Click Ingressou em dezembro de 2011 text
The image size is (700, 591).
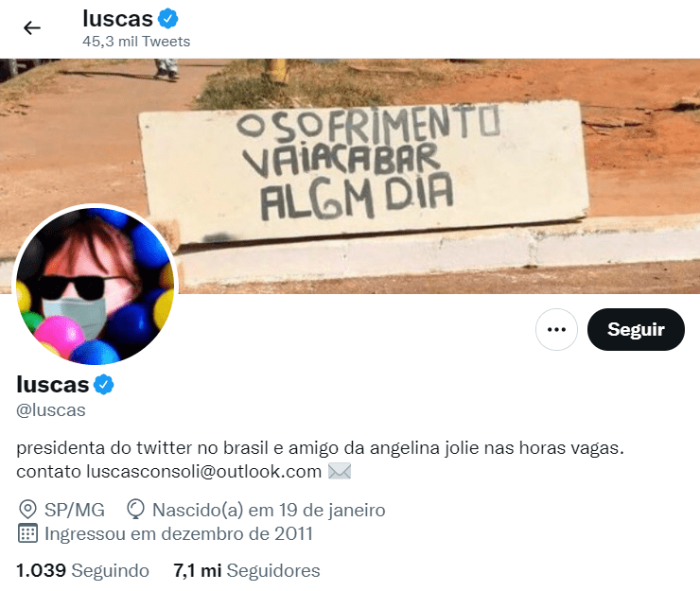pyautogui.click(x=179, y=534)
